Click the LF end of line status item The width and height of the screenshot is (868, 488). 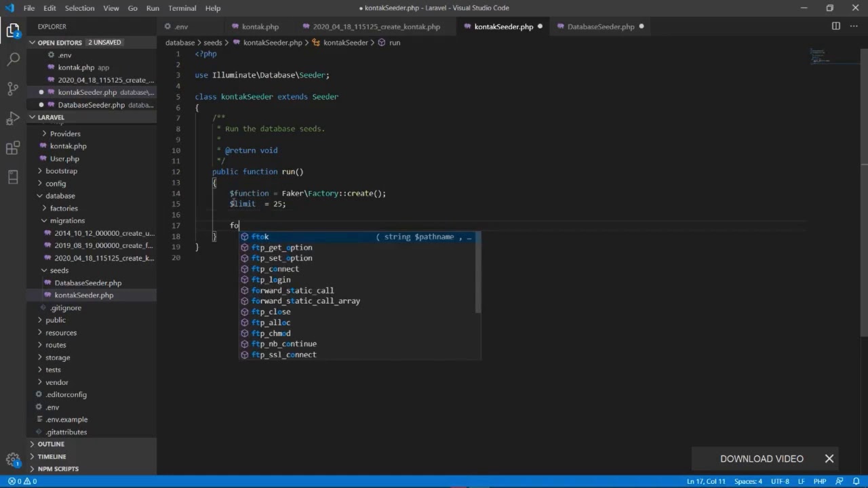point(802,481)
